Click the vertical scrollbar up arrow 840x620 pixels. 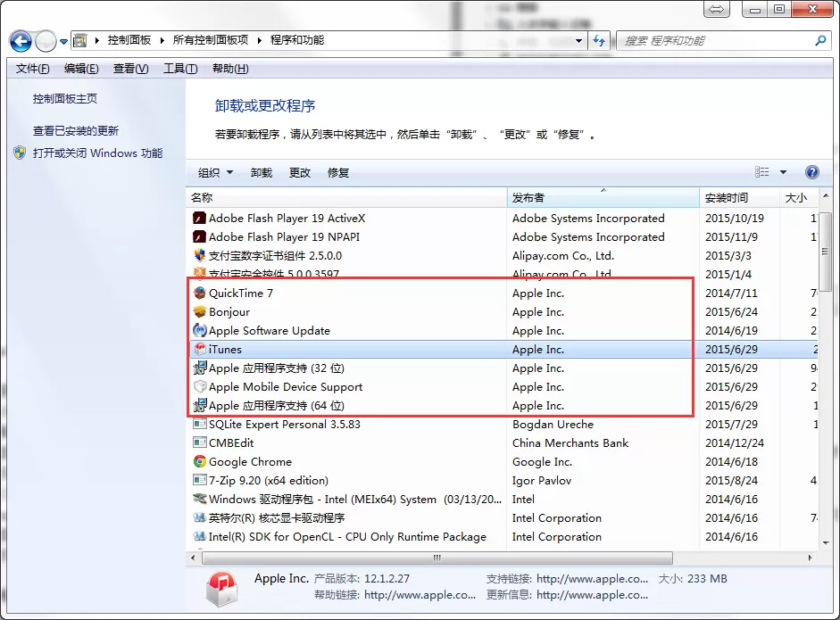click(x=826, y=196)
